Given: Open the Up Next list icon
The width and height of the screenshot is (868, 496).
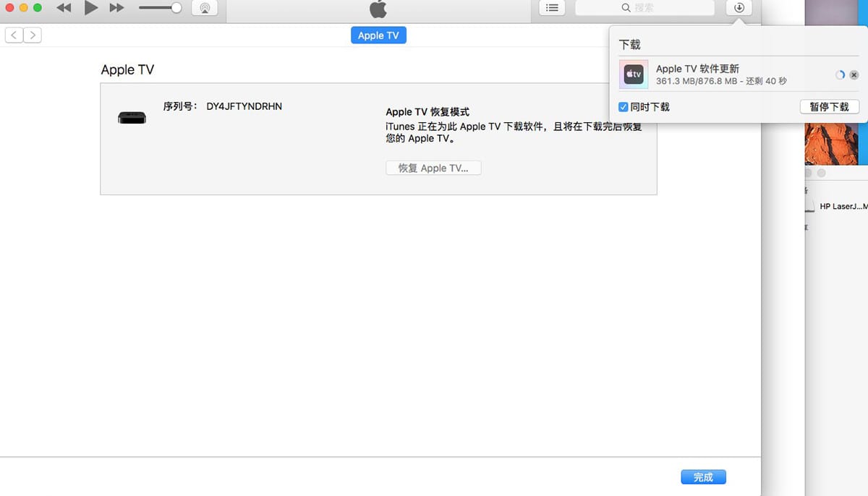Looking at the screenshot, I should click(x=552, y=8).
